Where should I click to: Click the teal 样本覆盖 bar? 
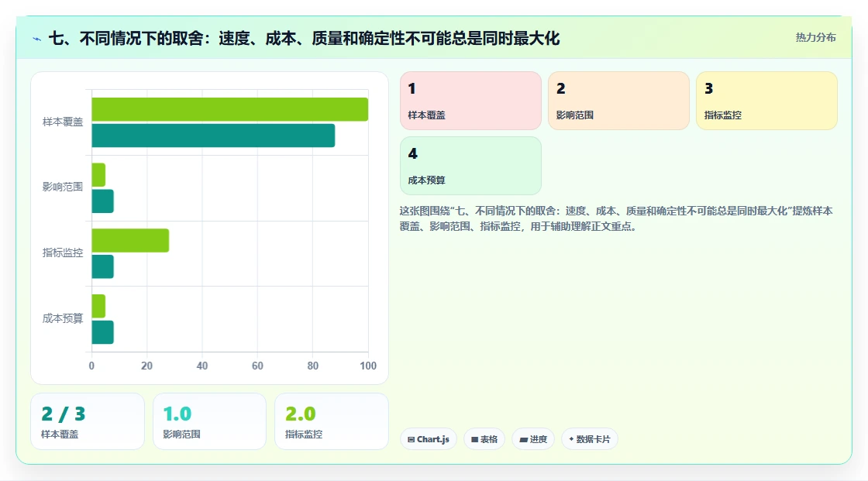pyautogui.click(x=213, y=136)
